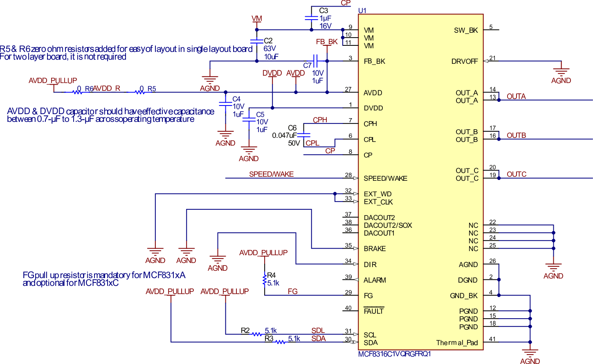Click AGND ground symbol below capacitor C4

225,135
